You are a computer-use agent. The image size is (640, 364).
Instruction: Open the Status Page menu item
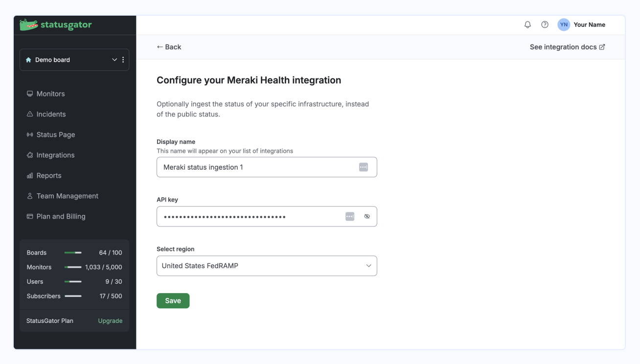pos(55,135)
